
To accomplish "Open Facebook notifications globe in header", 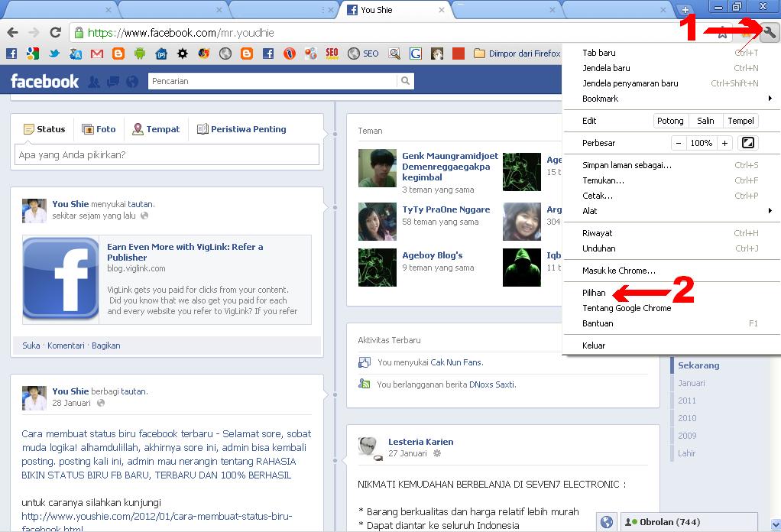I will (132, 82).
